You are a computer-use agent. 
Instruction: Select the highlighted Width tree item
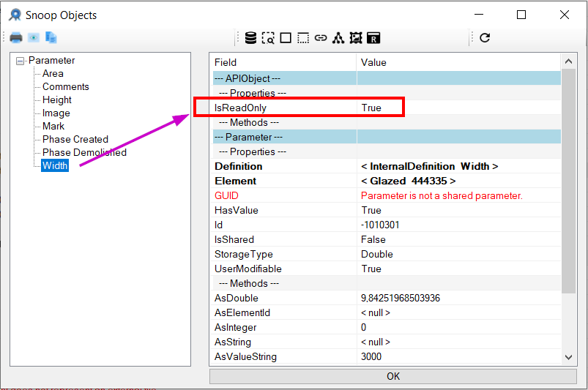(x=55, y=165)
